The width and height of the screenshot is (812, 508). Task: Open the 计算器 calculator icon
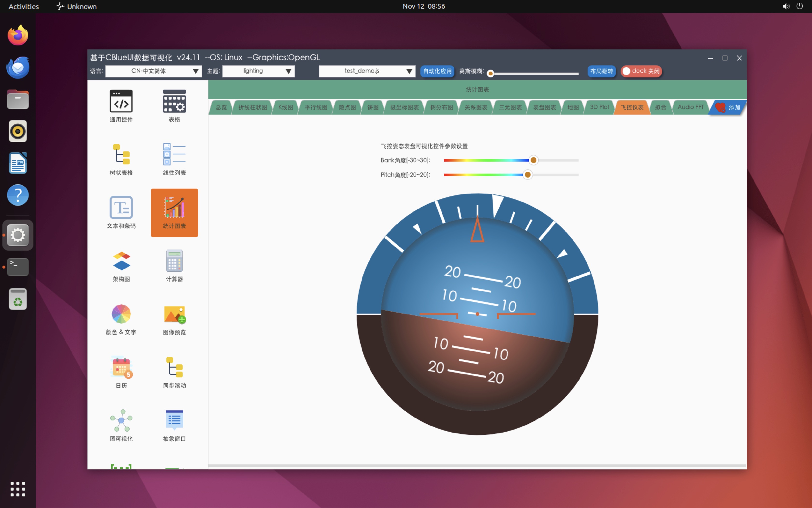pos(174,266)
